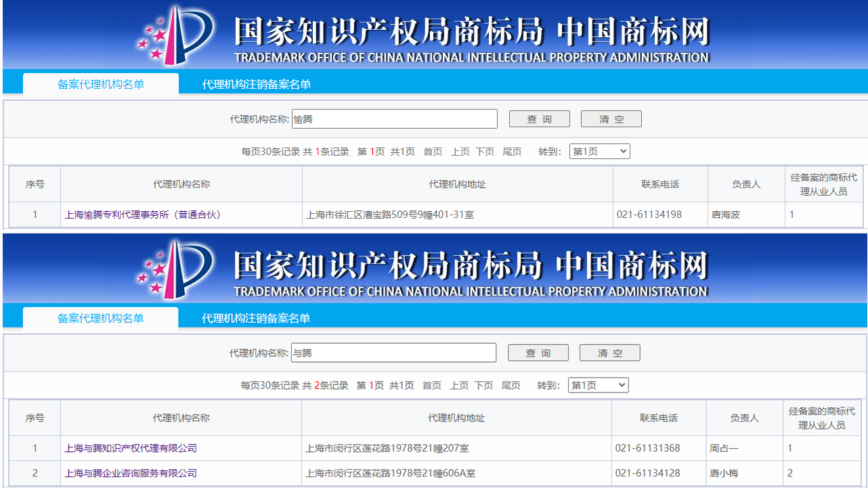The width and height of the screenshot is (868, 488).
Task: Select responsible person 唐小梅
Action: click(724, 473)
